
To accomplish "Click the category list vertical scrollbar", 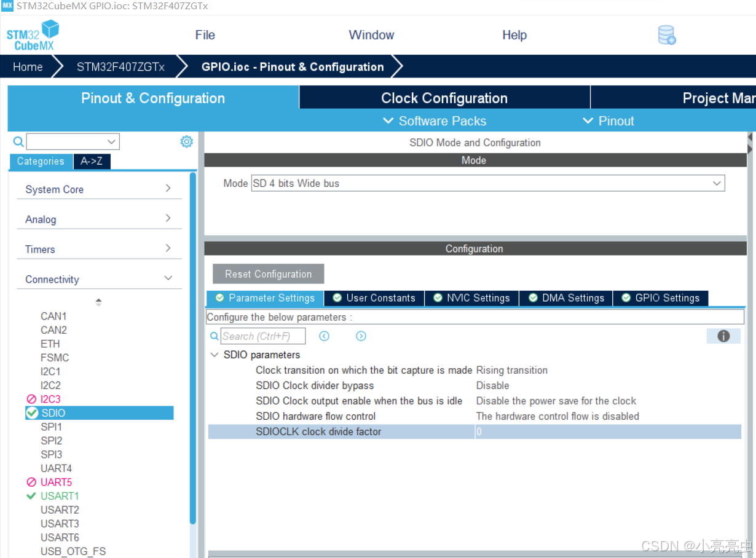I will pyautogui.click(x=193, y=347).
